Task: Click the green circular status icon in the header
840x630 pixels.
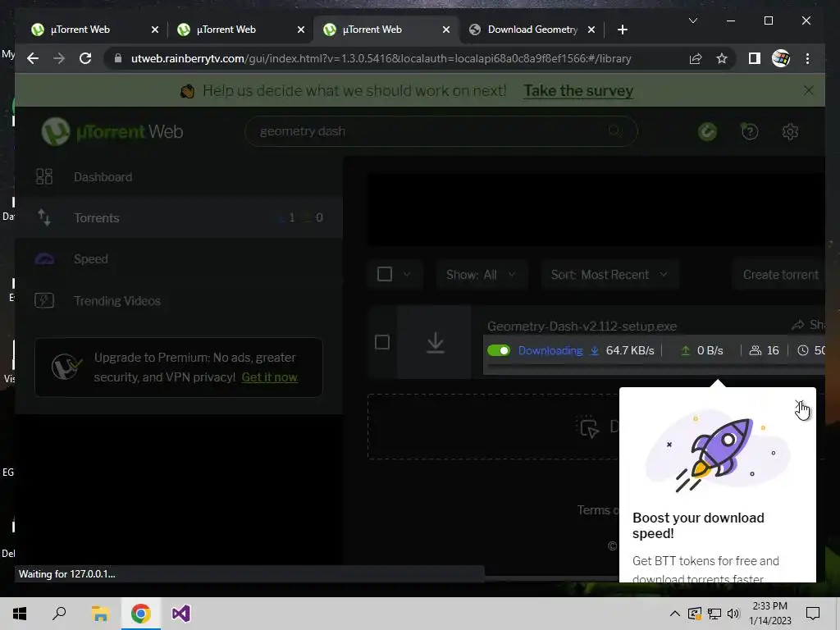Action: click(x=707, y=131)
